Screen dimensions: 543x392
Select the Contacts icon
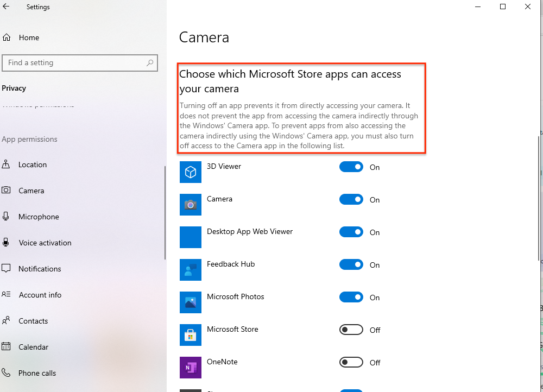tap(6, 320)
